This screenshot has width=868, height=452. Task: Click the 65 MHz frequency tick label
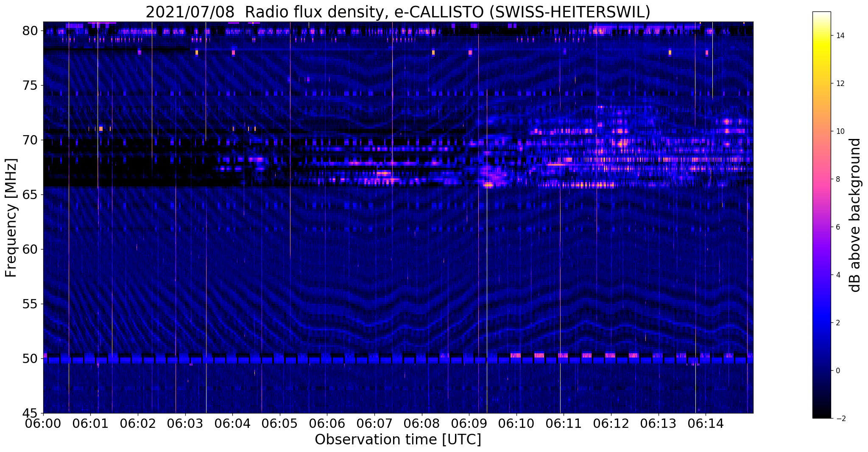[x=30, y=195]
